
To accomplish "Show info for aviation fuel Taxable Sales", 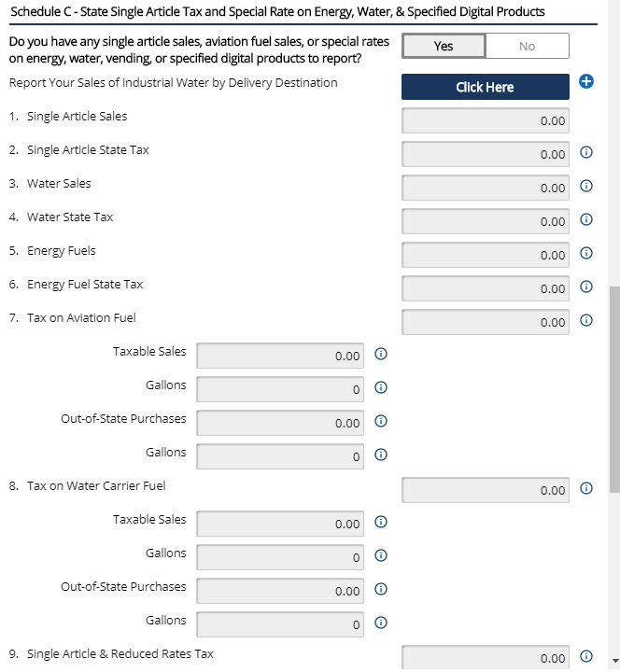I will click(x=381, y=354).
